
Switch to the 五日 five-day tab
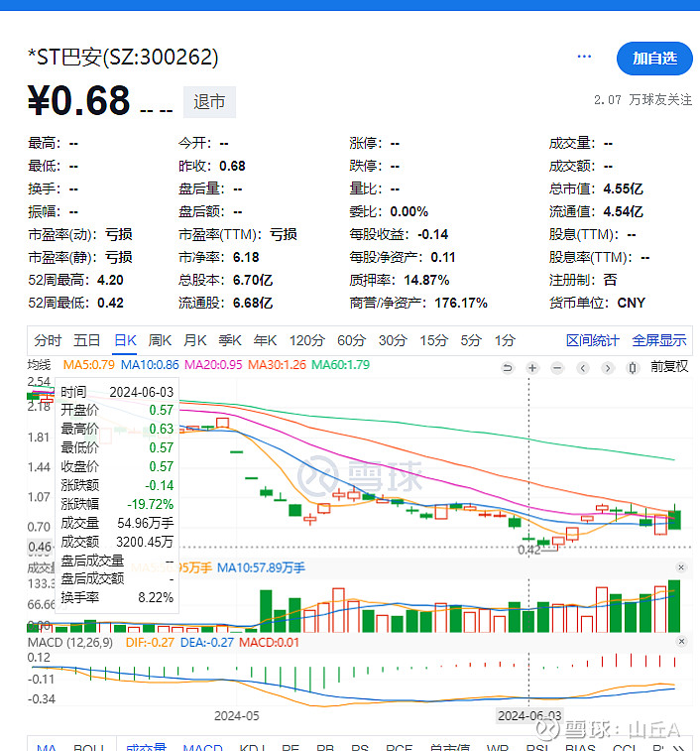coord(86,340)
